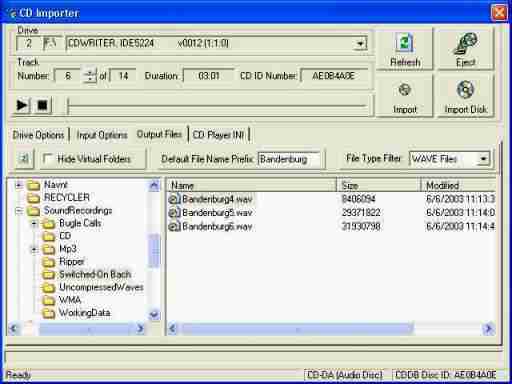The image size is (512, 384).
Task: Click the Bandenburg5.wav file icon
Action: point(174,213)
